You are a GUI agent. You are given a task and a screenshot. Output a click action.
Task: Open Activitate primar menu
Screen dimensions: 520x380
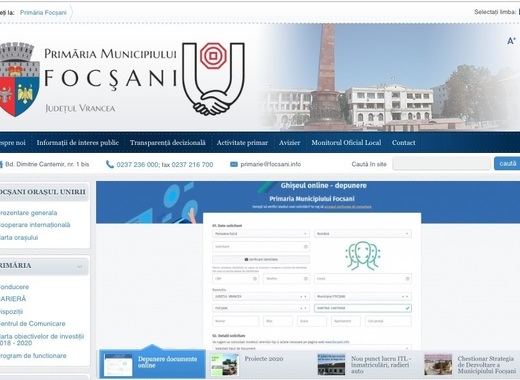coord(242,143)
